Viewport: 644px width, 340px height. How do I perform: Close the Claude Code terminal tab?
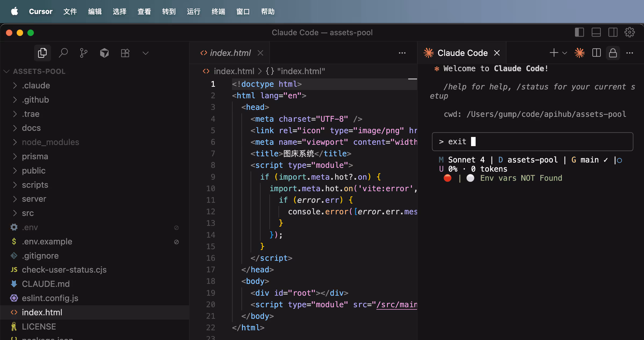497,53
